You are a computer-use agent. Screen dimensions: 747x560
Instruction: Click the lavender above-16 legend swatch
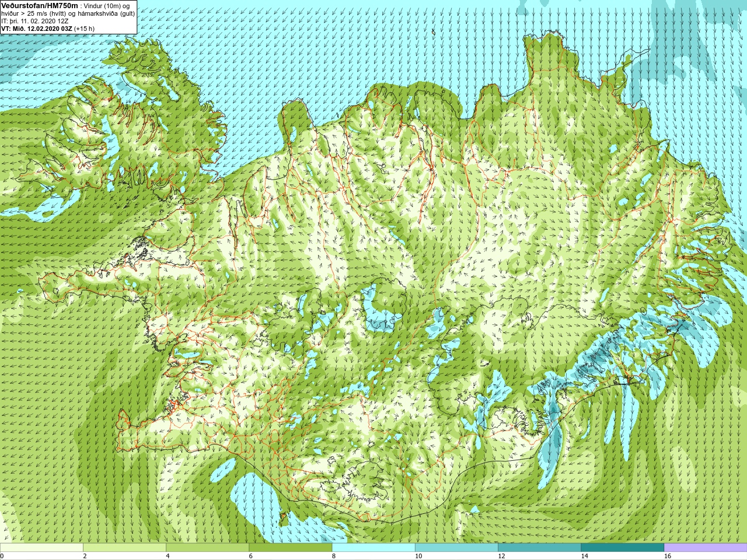click(706, 548)
